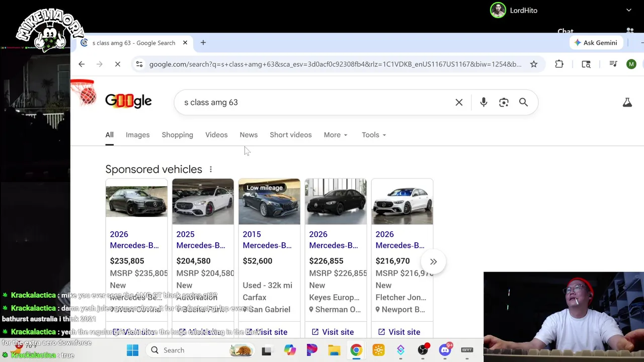Viewport: 644px width, 362px height.
Task: Clear the search box with the X
Action: pyautogui.click(x=459, y=103)
